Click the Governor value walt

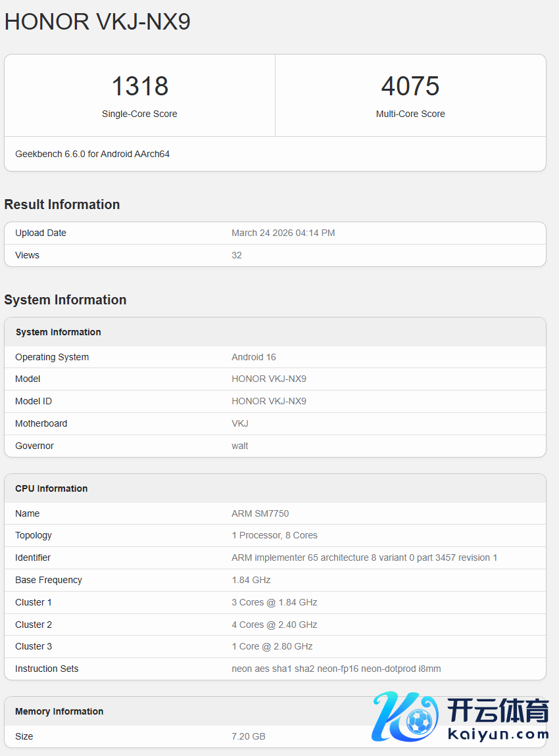240,446
